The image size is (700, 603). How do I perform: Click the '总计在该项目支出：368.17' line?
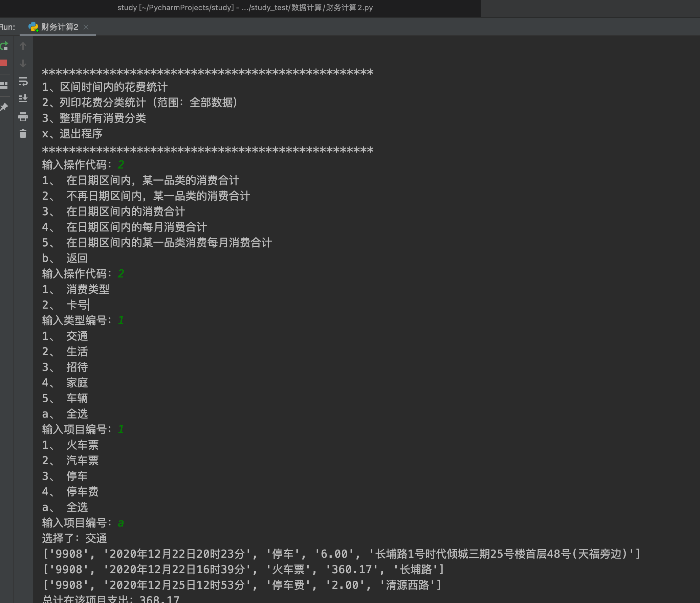pos(111,599)
